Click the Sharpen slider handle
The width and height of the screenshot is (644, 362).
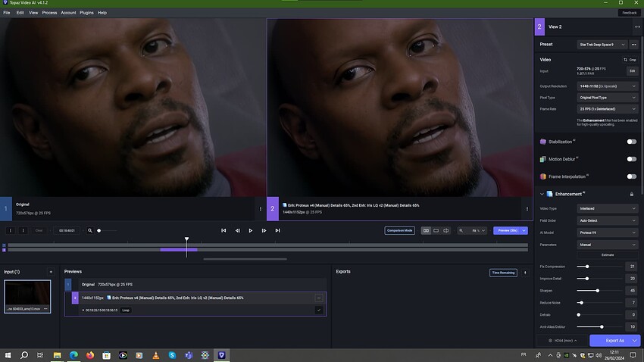coord(598,291)
